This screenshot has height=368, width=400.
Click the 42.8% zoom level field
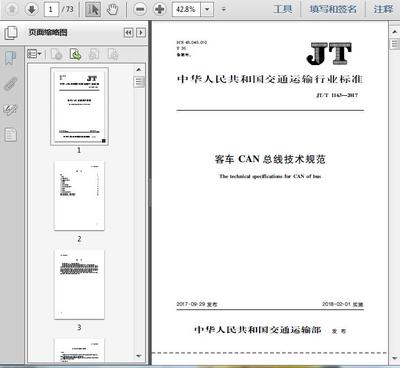[186, 9]
